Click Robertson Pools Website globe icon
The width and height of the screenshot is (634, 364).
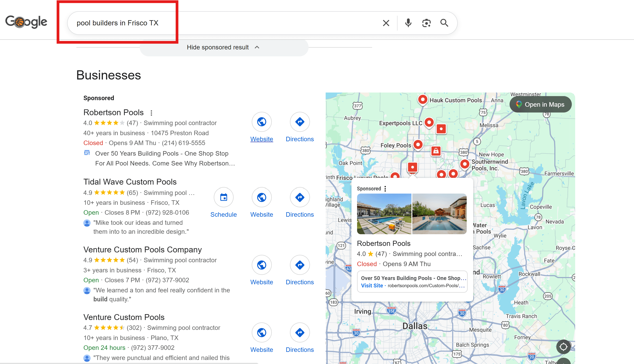pyautogui.click(x=261, y=122)
